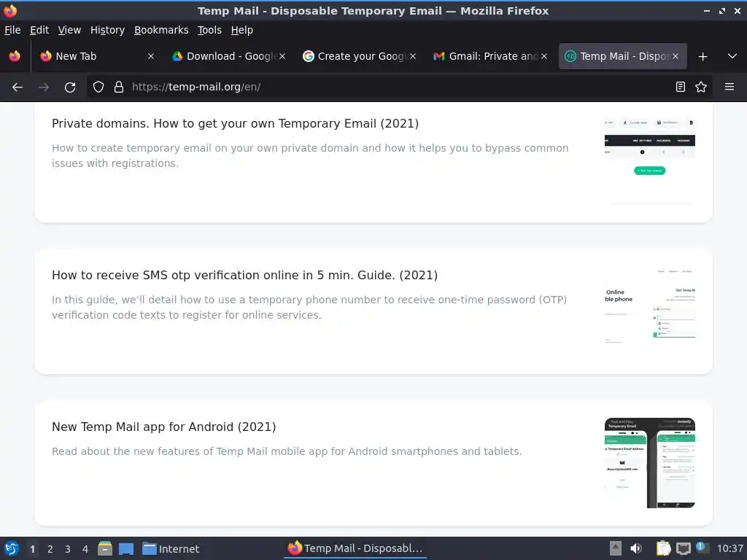Image resolution: width=747 pixels, height=560 pixels.
Task: Open the taskbar start menu icon
Action: (12, 548)
